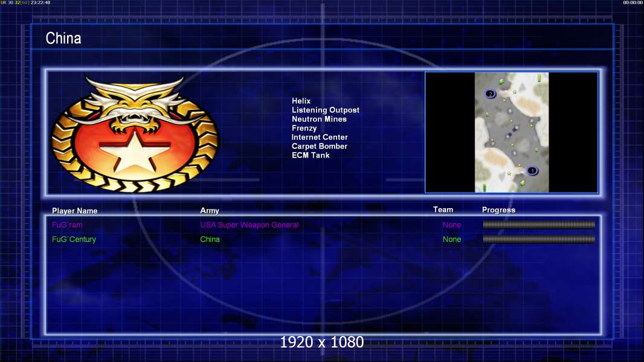
Task: Select the start position 1 marker on minimap
Action: 532,171
